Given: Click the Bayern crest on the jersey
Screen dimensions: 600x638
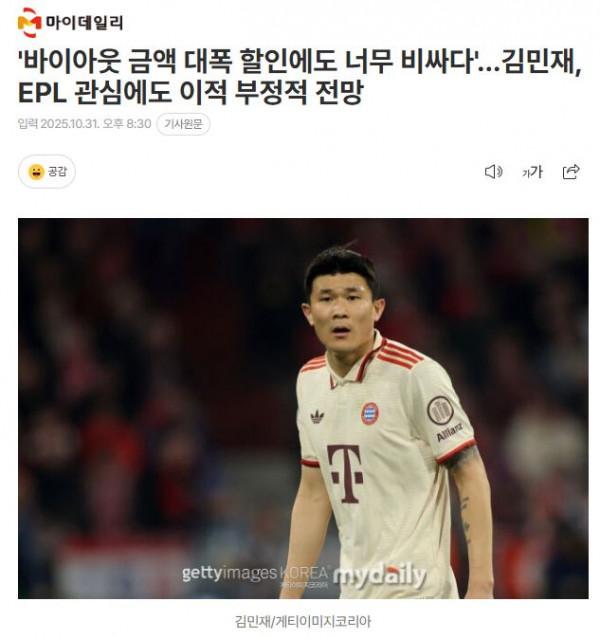Looking at the screenshot, I should tap(370, 413).
